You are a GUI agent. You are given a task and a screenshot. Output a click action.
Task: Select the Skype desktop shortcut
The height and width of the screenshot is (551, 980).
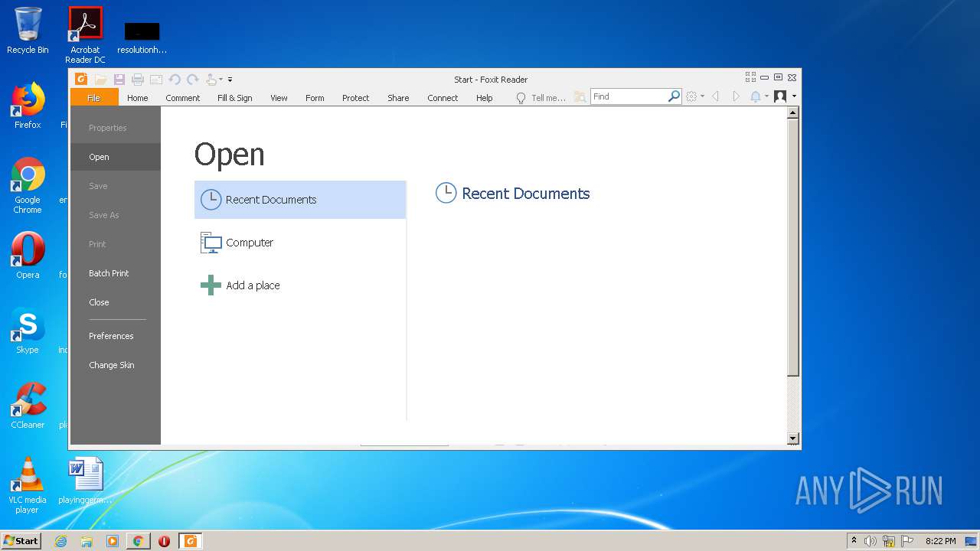coord(28,331)
